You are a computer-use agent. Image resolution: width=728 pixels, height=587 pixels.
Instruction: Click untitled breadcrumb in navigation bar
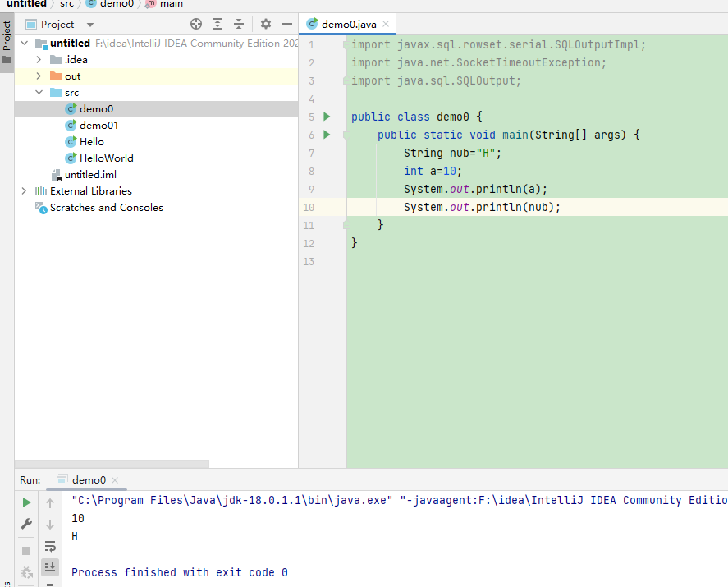(26, 4)
